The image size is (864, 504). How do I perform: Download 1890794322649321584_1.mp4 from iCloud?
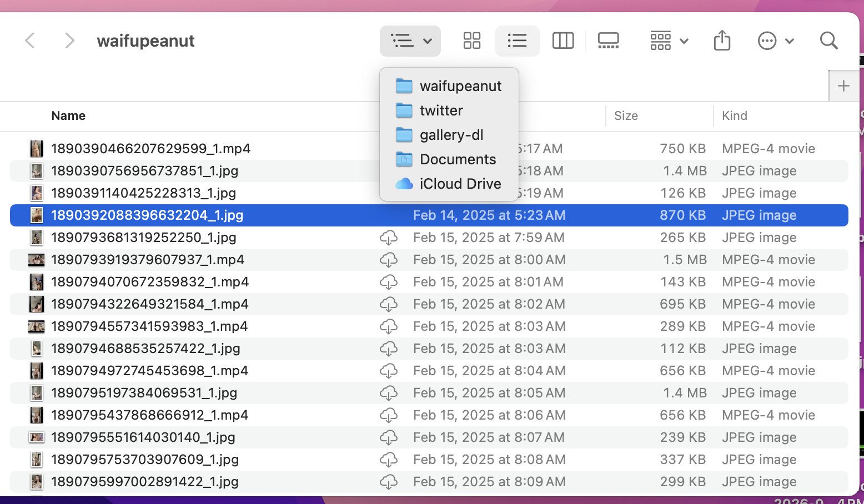pos(389,304)
